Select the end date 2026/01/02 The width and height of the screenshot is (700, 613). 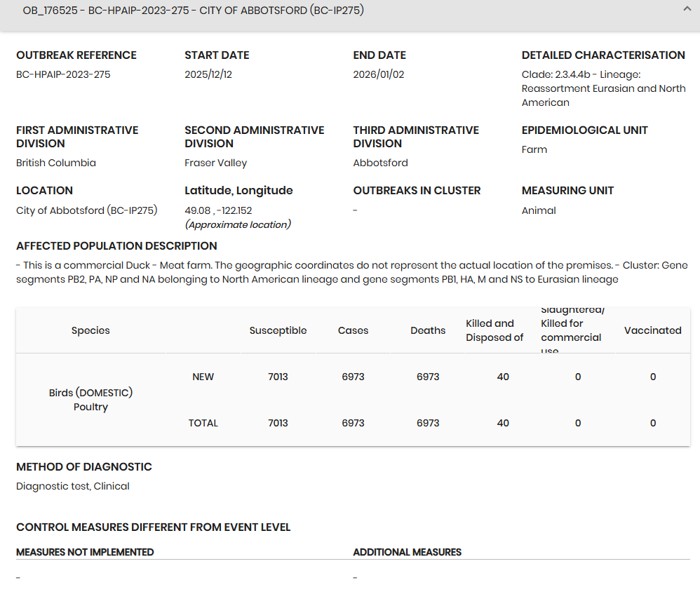(x=379, y=74)
